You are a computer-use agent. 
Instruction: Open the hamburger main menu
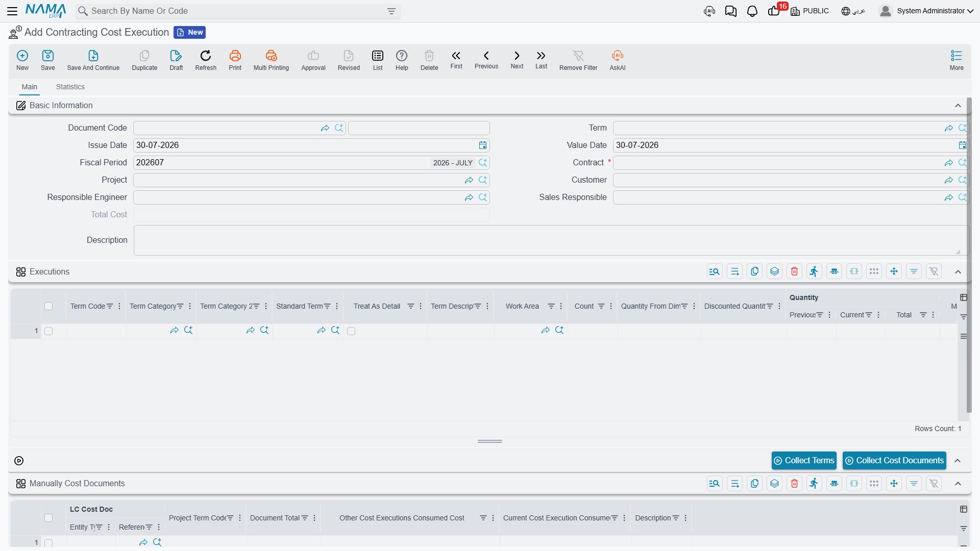point(12,11)
